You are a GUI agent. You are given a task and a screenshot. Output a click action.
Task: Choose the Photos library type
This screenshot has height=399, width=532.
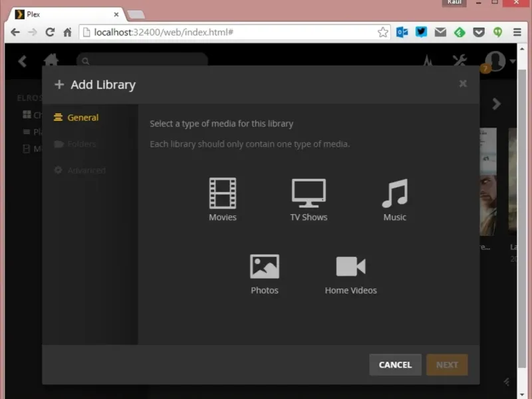(265, 274)
